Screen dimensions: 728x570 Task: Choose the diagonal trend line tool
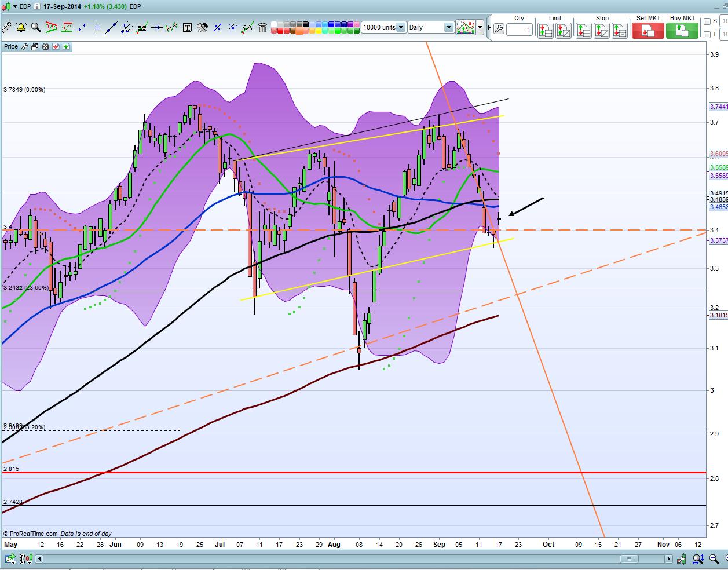pyautogui.click(x=112, y=27)
